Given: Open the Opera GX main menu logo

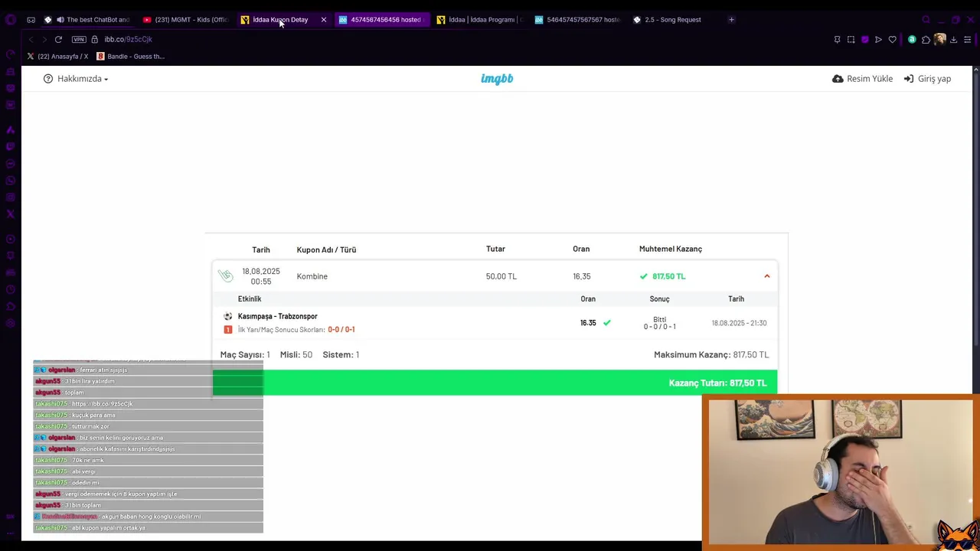Looking at the screenshot, I should pyautogui.click(x=11, y=20).
